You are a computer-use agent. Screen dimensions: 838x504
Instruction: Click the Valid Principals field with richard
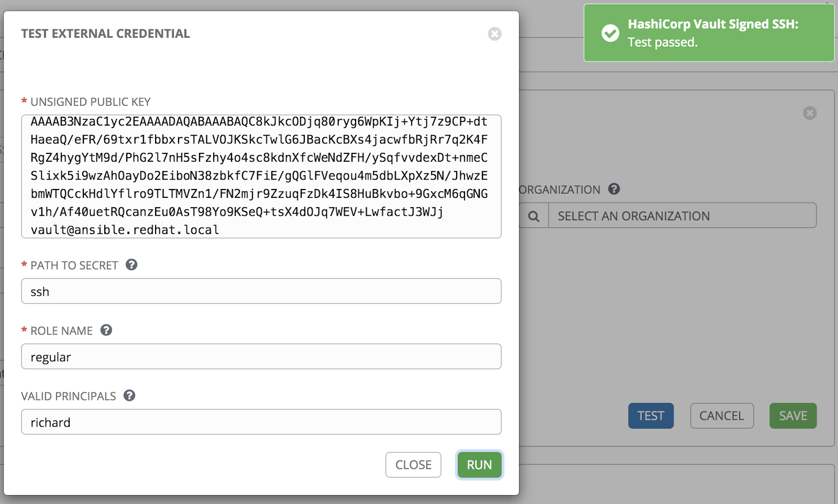point(261,422)
